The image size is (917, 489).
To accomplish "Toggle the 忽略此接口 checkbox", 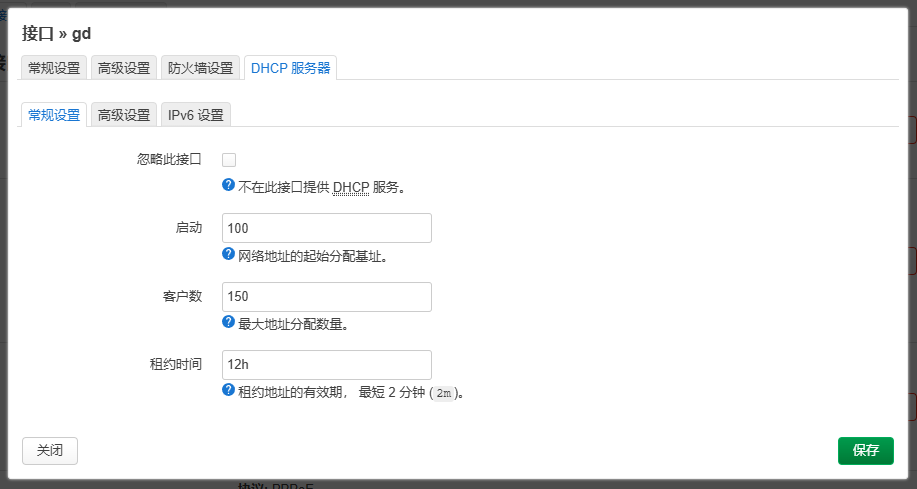I will click(x=229, y=160).
